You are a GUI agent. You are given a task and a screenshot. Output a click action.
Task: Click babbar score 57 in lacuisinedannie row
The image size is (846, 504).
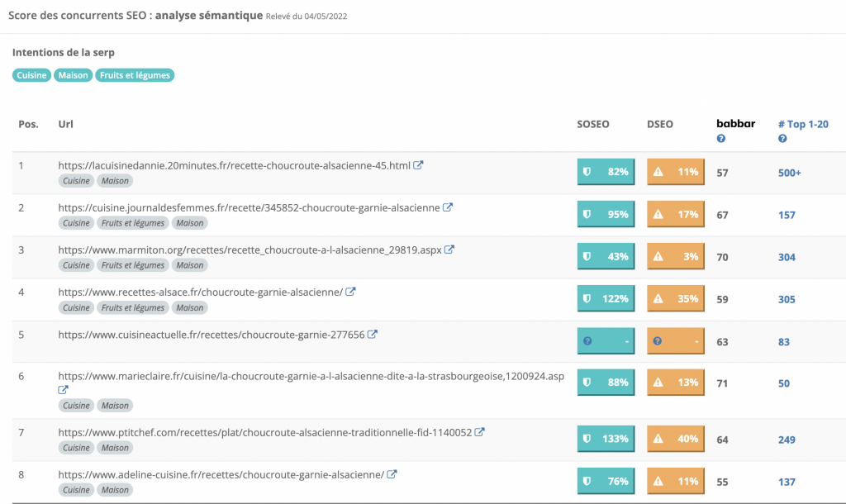[722, 173]
